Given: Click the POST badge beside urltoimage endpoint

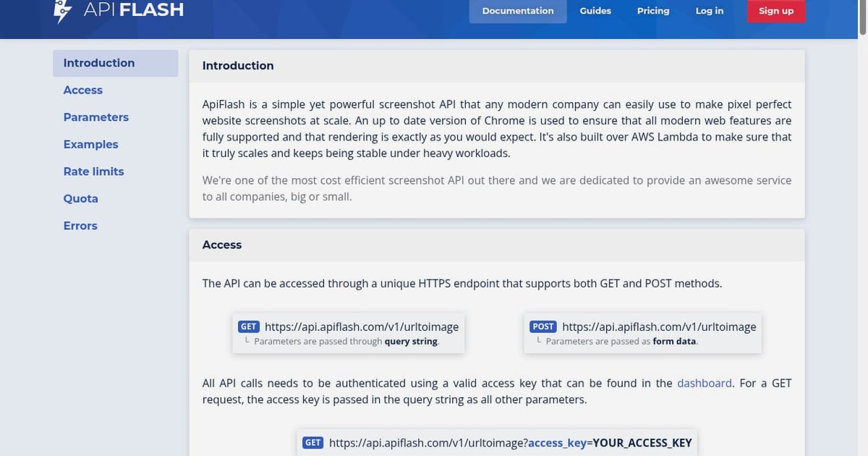Looking at the screenshot, I should pos(542,326).
